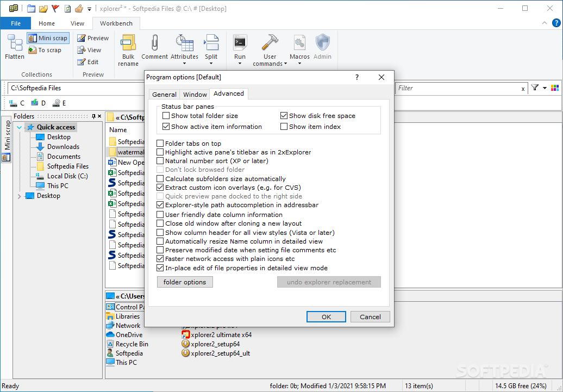
Task: Open the Run dropdown arrow
Action: point(240,64)
